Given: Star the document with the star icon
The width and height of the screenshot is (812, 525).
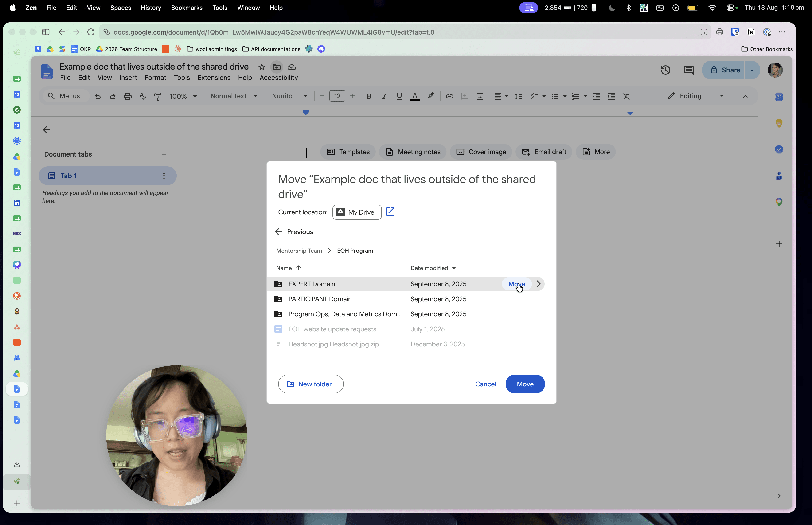Looking at the screenshot, I should click(261, 67).
